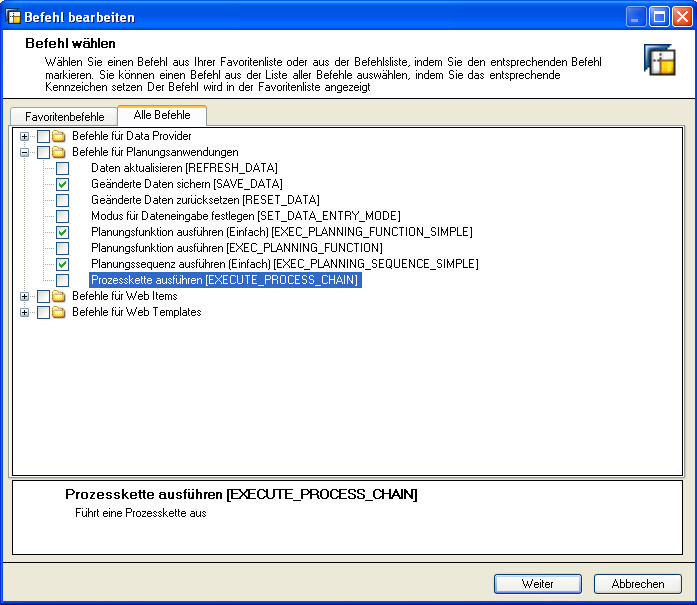697x605 pixels.
Task: Check the Prozesskette ausführen checkbox
Action: tap(62, 280)
